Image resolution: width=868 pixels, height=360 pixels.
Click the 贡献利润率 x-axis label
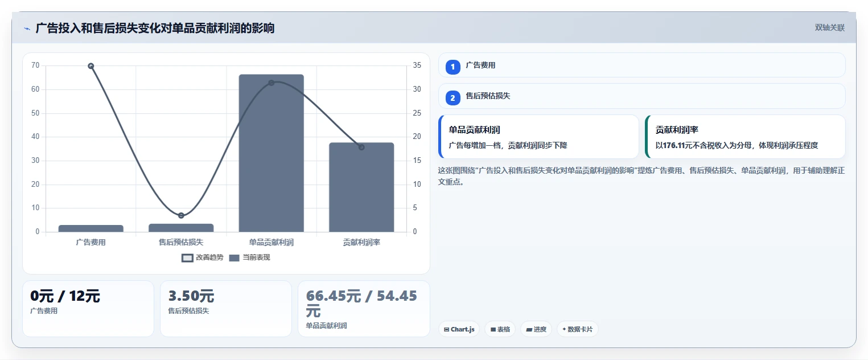[x=361, y=242]
